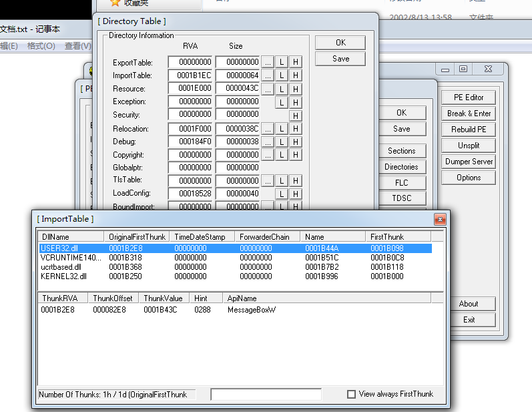Select the KERNEL32.dll import row

click(x=235, y=276)
